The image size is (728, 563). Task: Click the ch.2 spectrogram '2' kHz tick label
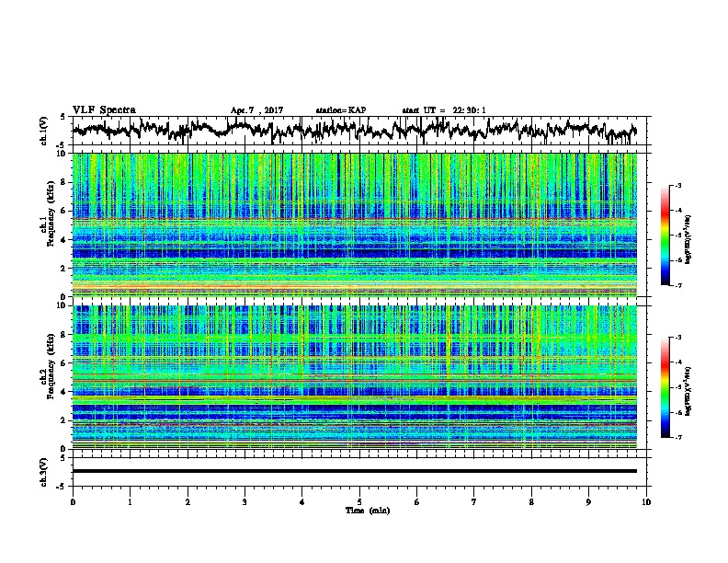64,420
